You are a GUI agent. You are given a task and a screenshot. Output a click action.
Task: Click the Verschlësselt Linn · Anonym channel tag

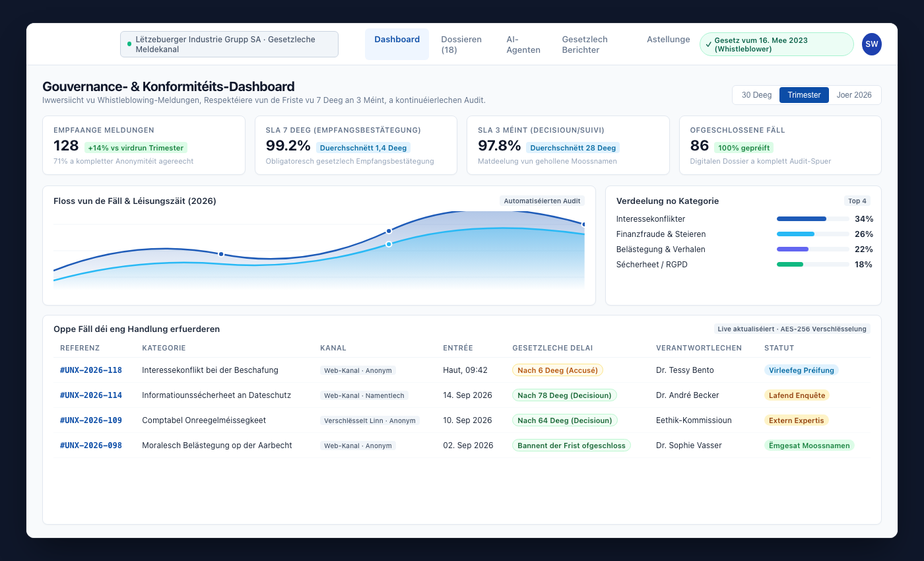click(x=370, y=420)
